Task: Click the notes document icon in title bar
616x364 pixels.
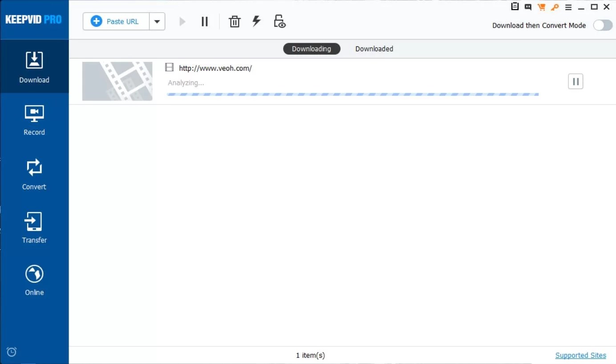Action: tap(515, 7)
